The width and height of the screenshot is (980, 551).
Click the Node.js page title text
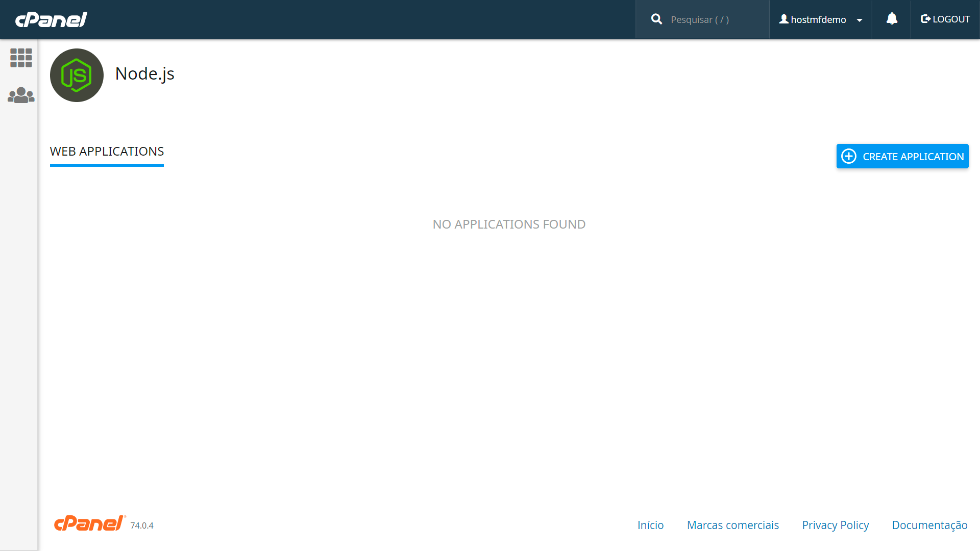(145, 74)
